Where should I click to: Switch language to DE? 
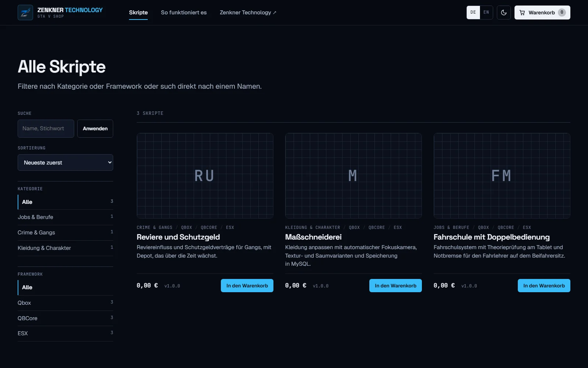click(x=473, y=13)
